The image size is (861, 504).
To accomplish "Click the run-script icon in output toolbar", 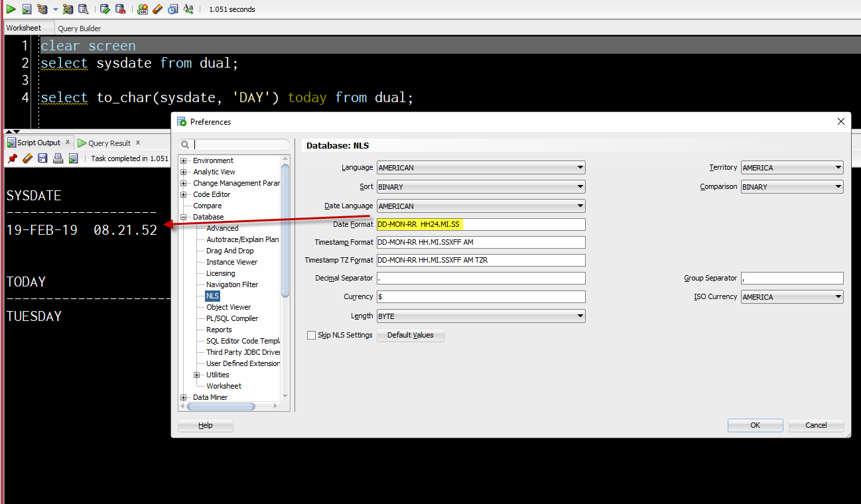I will click(73, 158).
